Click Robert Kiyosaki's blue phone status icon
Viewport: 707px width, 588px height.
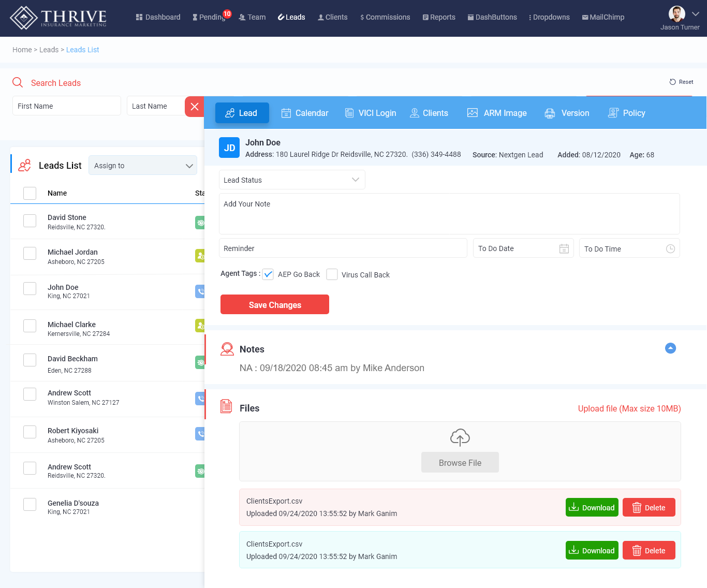click(x=200, y=434)
